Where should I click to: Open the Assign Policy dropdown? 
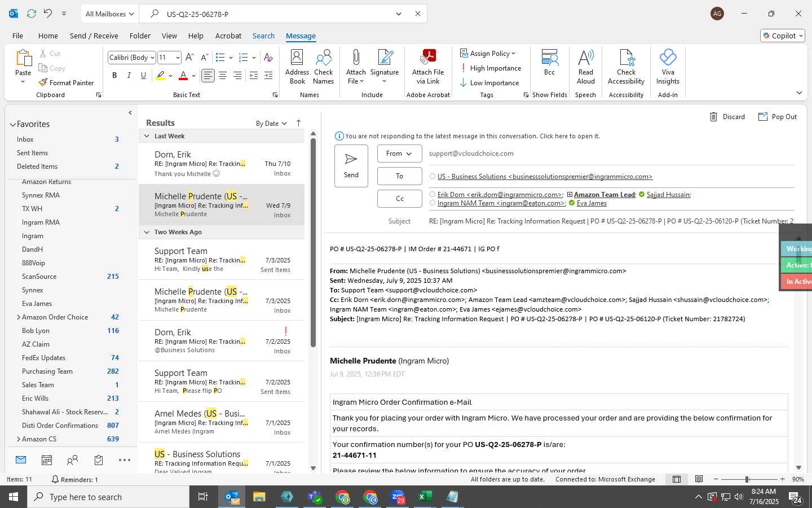point(488,53)
